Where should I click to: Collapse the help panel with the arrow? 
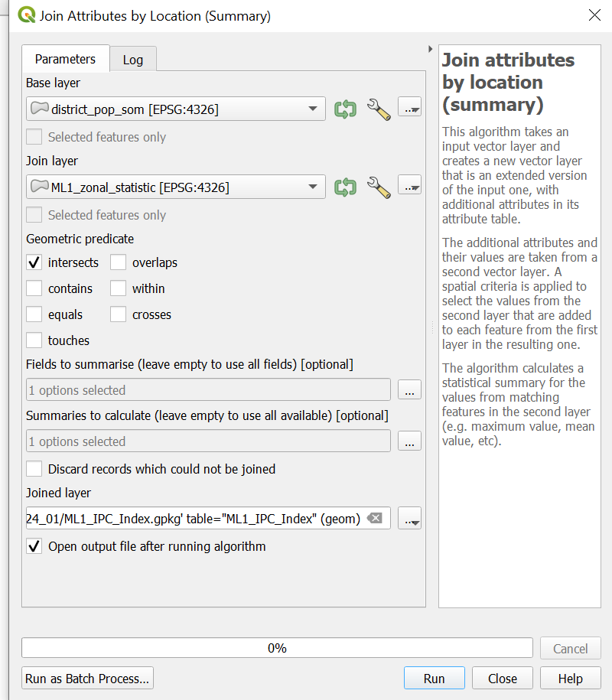point(430,49)
